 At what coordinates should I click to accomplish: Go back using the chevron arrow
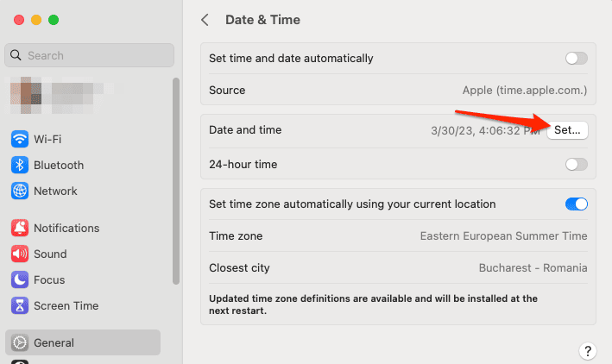[205, 20]
